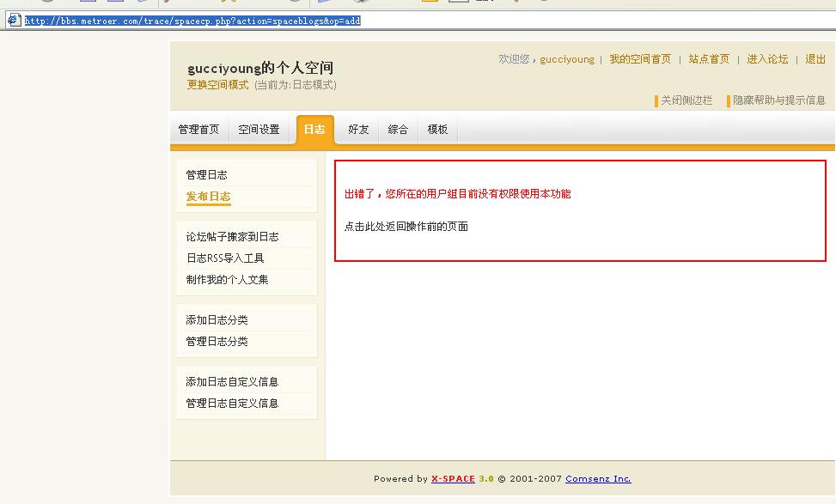Click 更换空间模式 link
The width and height of the screenshot is (836, 504).
[217, 85]
